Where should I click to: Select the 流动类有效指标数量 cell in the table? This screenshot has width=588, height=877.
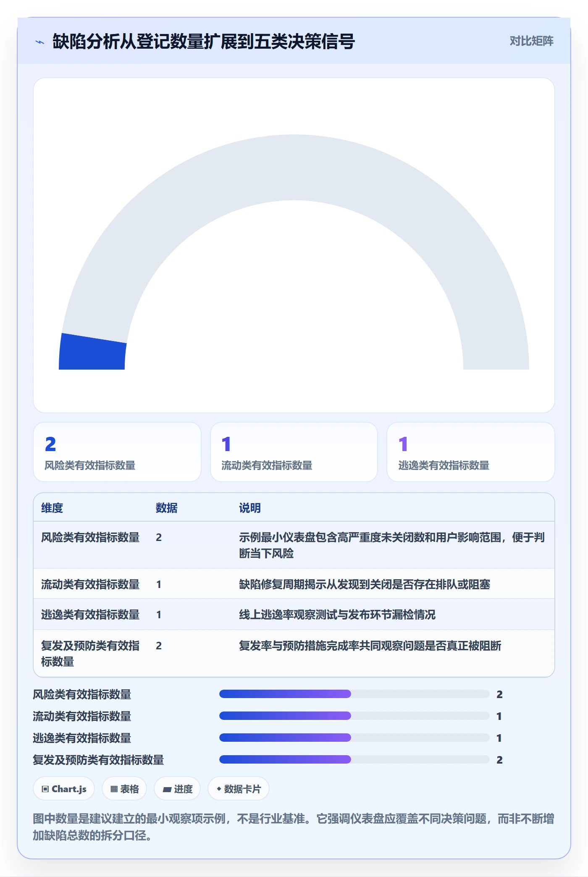tap(90, 584)
